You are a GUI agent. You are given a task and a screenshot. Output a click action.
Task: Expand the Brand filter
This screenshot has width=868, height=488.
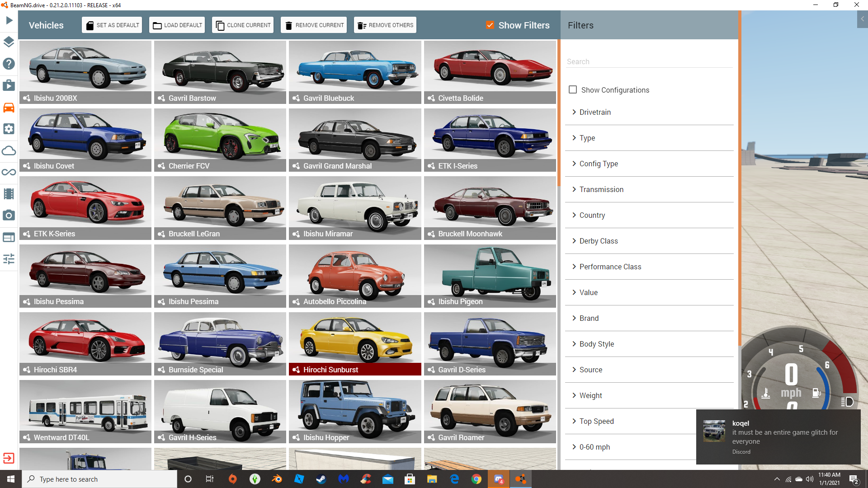coord(649,318)
